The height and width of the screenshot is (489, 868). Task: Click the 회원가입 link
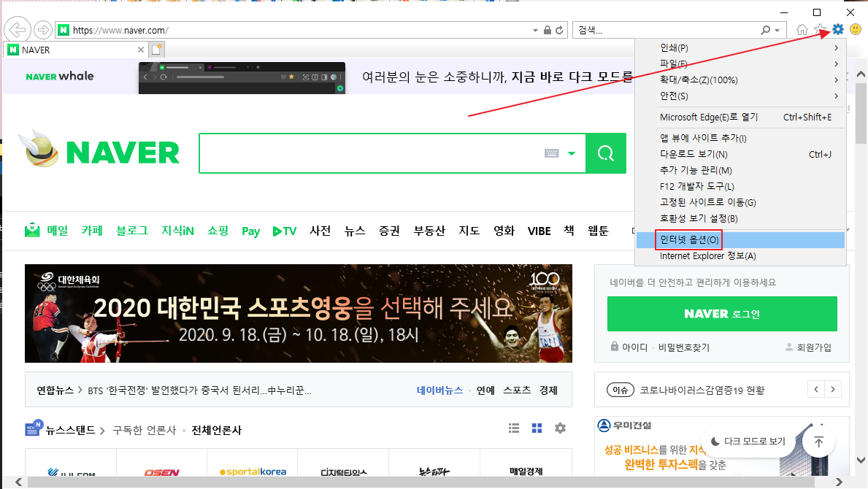click(x=808, y=347)
